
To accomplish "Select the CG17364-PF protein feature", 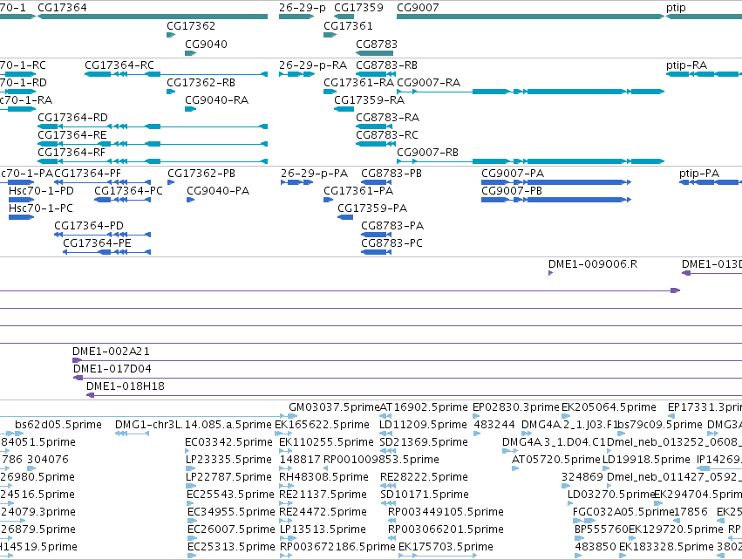I will pos(102,182).
